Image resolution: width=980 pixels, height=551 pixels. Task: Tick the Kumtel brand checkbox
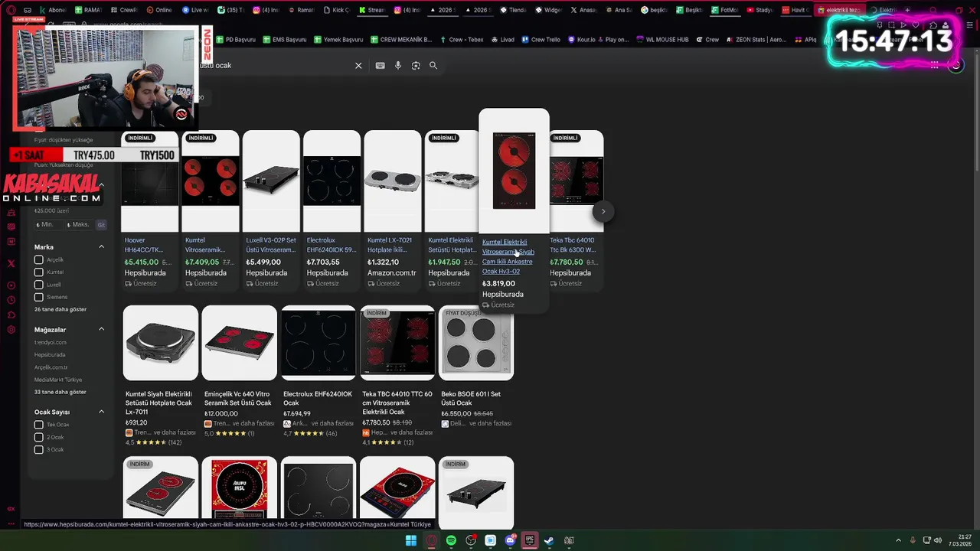[38, 272]
